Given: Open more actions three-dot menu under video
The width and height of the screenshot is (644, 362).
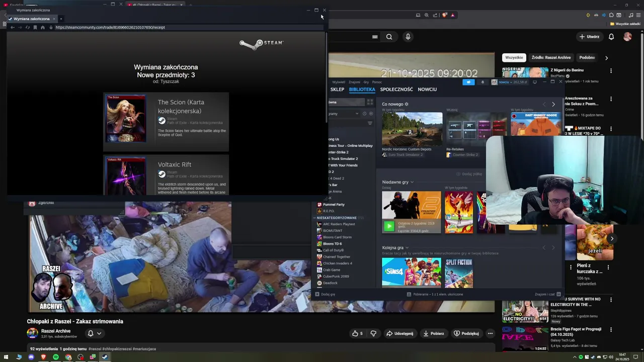Looking at the screenshot, I should (490, 333).
